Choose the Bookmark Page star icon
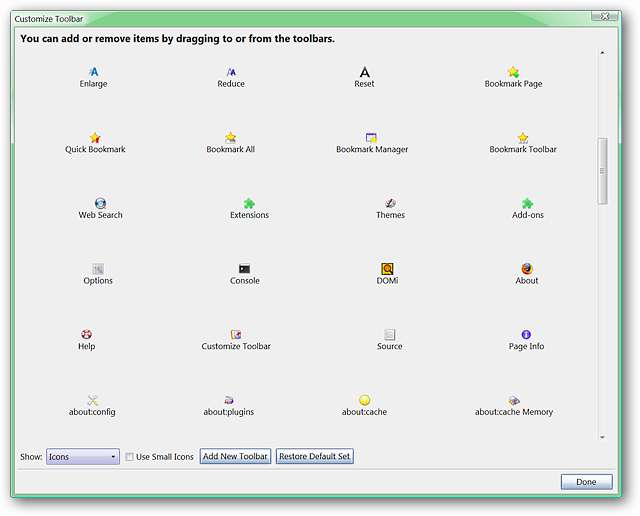 [513, 72]
